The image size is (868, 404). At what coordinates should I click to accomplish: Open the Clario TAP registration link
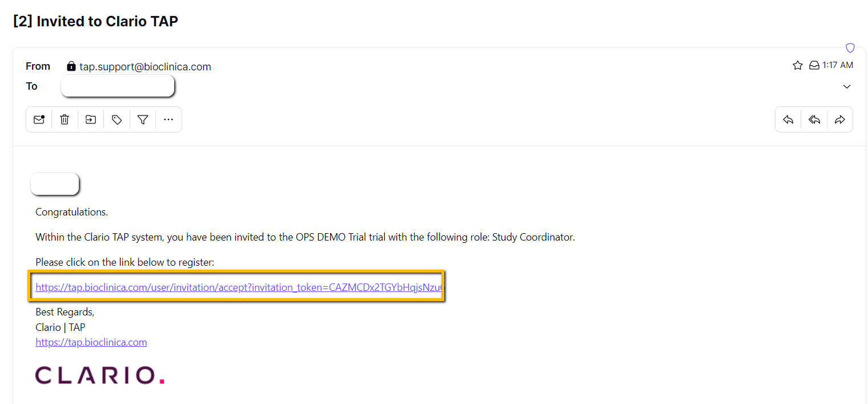tap(238, 287)
